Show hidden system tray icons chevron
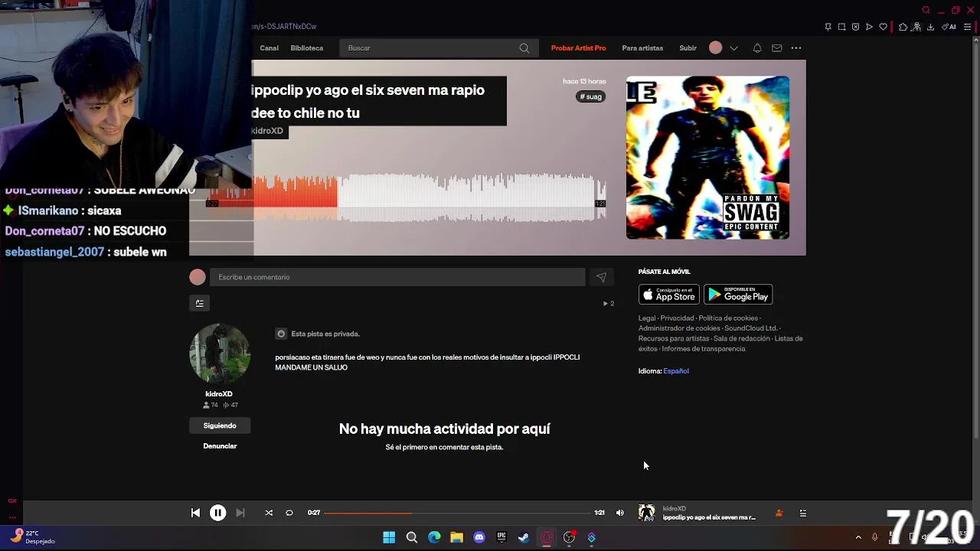Image resolution: width=980 pixels, height=551 pixels. click(x=858, y=537)
